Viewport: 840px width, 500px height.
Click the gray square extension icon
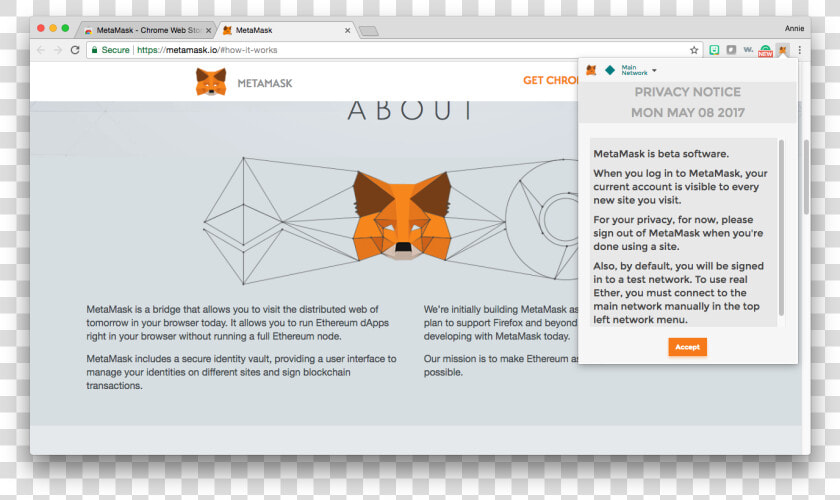pyautogui.click(x=731, y=50)
